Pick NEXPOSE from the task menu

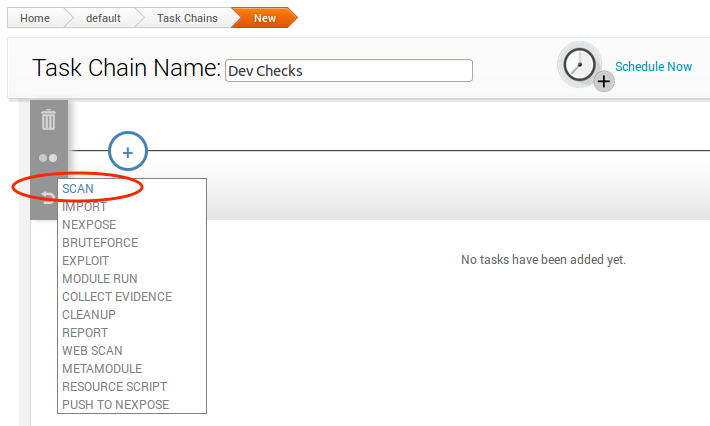(x=89, y=225)
